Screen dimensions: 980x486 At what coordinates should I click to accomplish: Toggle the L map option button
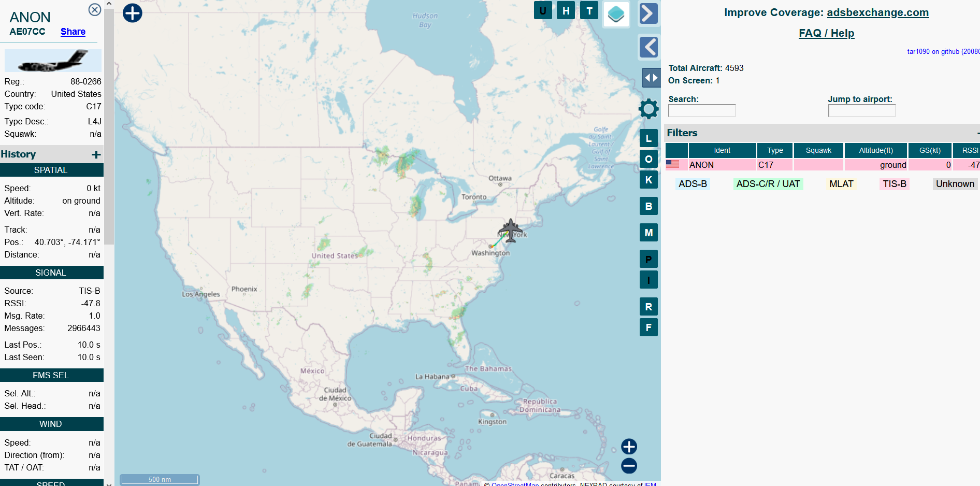(648, 138)
